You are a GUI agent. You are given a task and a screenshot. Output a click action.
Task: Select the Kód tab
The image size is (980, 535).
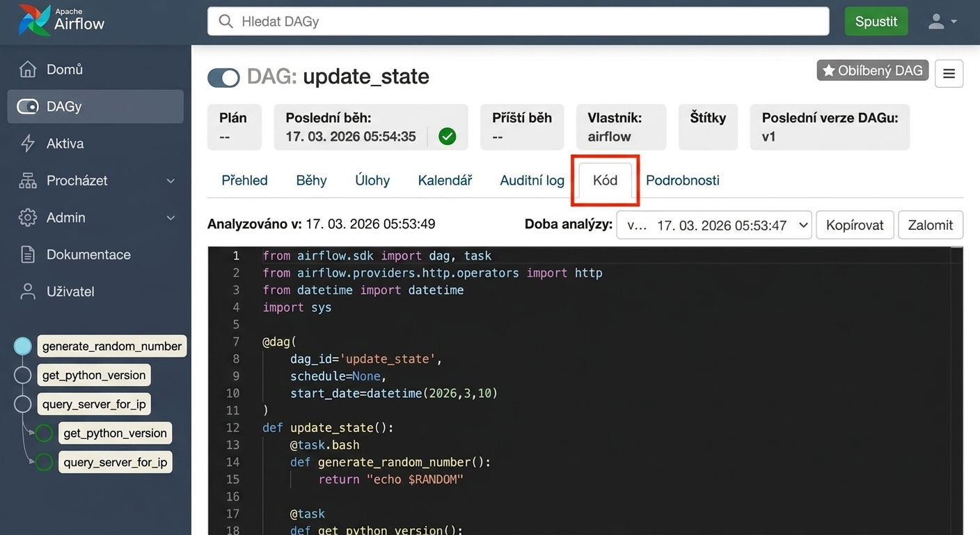(x=605, y=180)
